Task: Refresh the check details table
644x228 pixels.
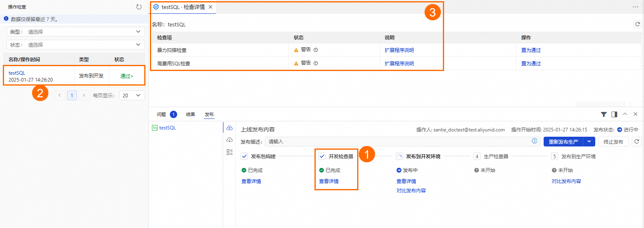Action: click(637, 24)
